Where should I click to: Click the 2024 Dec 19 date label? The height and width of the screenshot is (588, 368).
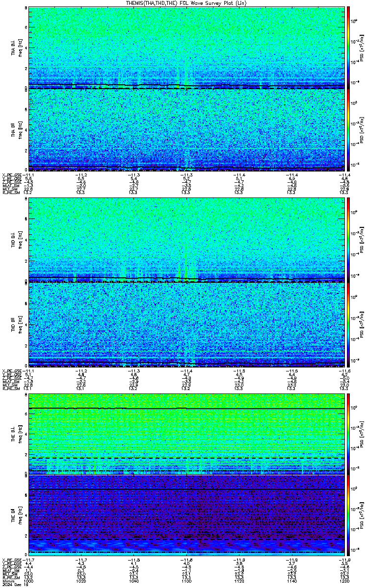pos(11,585)
